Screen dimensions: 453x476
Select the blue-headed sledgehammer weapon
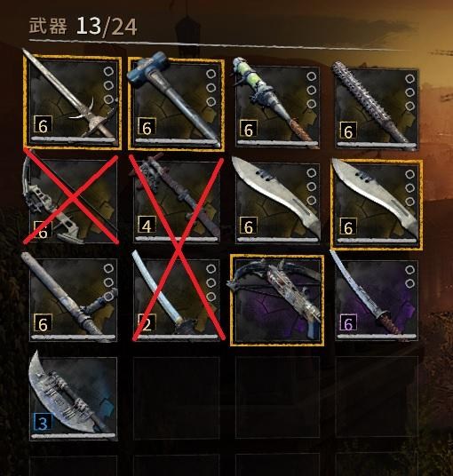(176, 104)
